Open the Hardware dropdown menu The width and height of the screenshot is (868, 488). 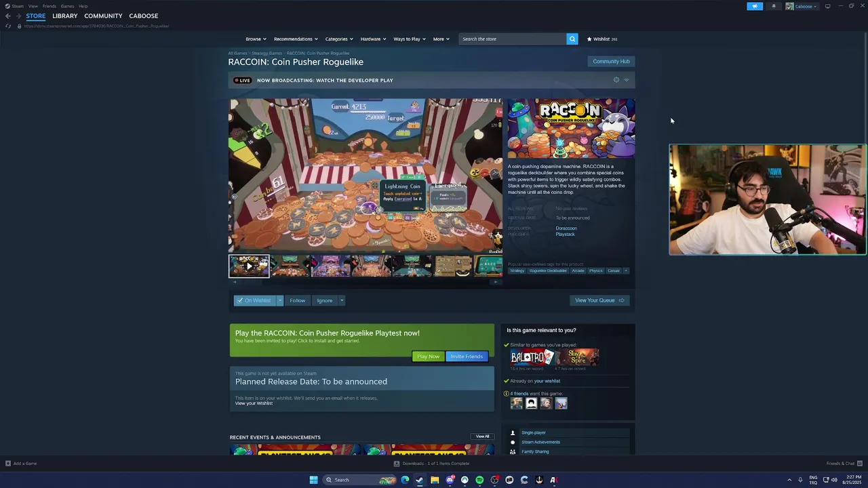point(373,39)
